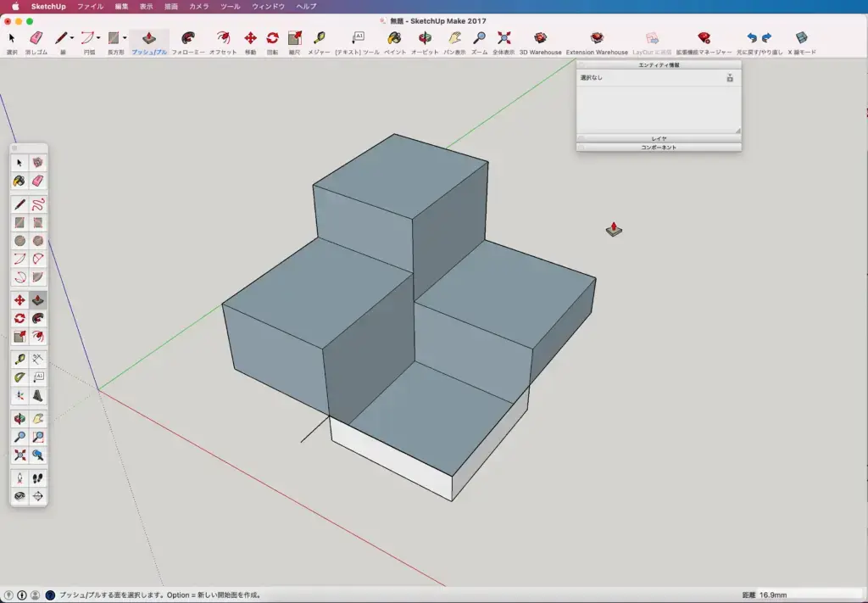The width and height of the screenshot is (868, 603).
Task: Open the 編集 menu
Action: coord(122,7)
